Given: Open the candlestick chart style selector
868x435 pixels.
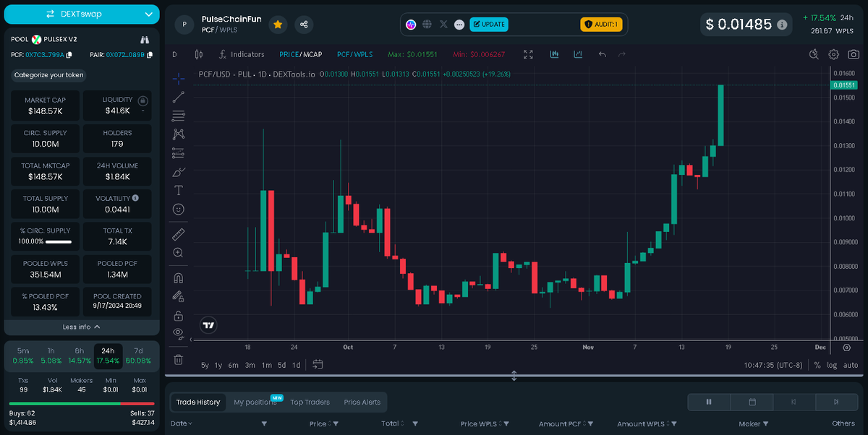Looking at the screenshot, I should tap(199, 54).
